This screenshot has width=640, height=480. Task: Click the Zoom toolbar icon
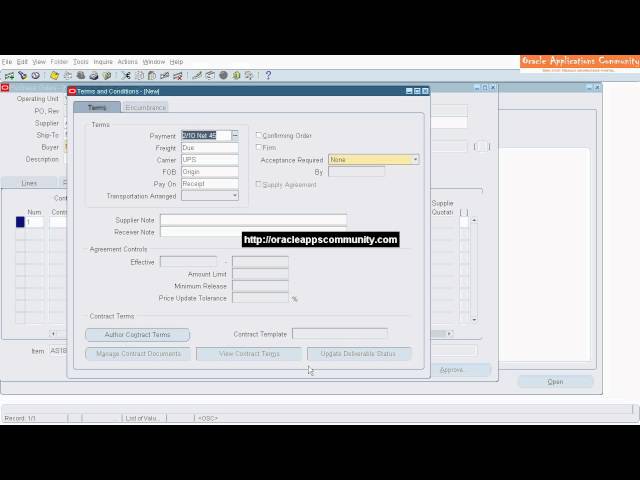tap(210, 76)
